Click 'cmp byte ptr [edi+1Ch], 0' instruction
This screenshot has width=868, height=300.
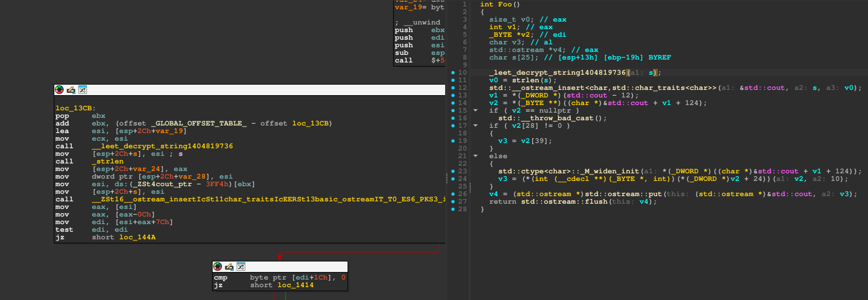click(280, 278)
